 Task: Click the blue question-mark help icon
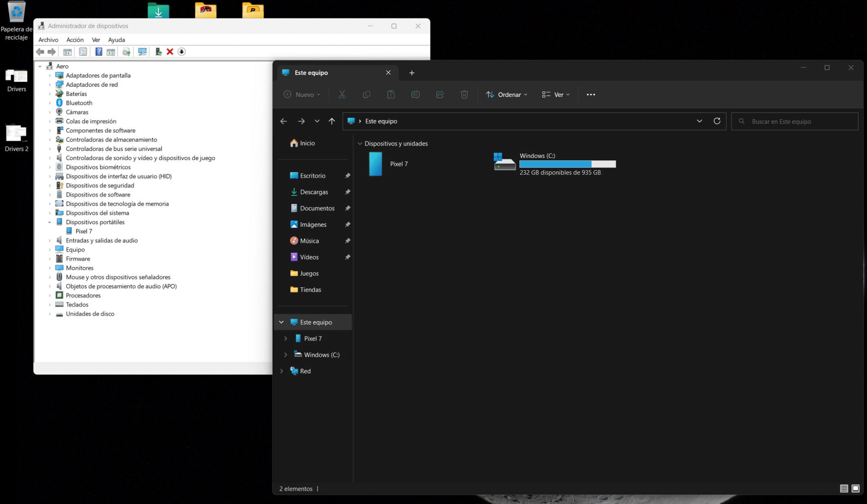coord(99,52)
